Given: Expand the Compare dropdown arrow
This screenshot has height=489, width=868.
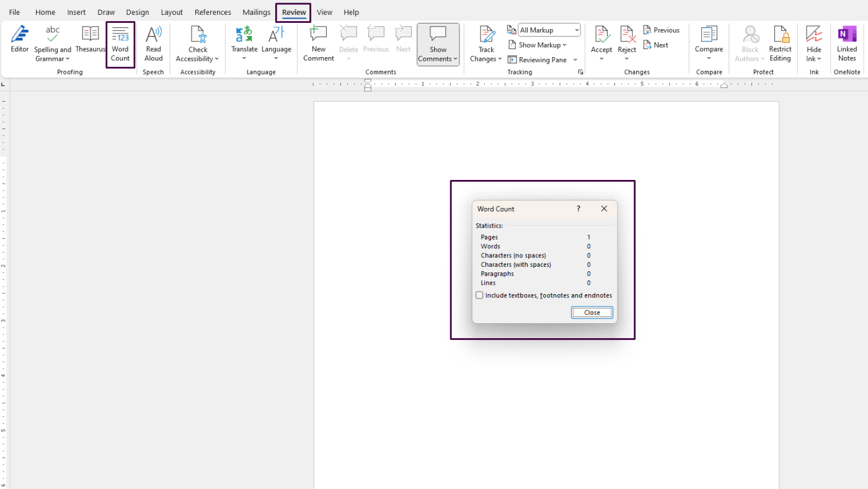Looking at the screenshot, I should (709, 59).
